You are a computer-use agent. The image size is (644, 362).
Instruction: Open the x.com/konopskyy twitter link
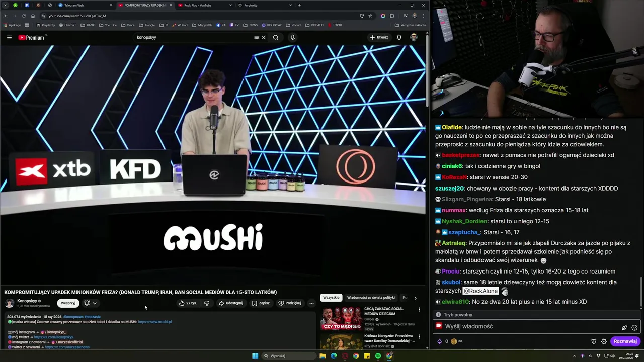pos(53,337)
